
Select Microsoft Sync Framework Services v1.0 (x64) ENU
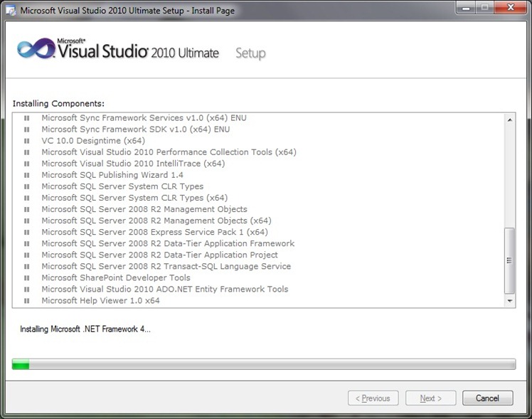pos(144,118)
